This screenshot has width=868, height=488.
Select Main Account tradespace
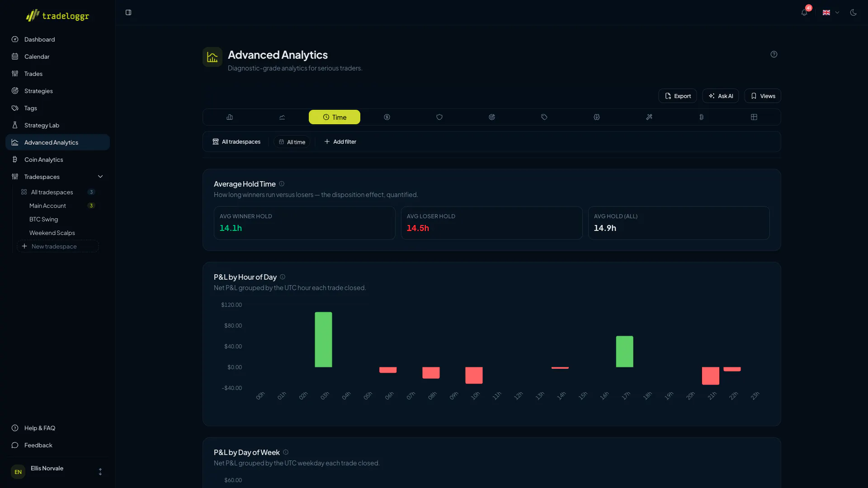coord(58,206)
